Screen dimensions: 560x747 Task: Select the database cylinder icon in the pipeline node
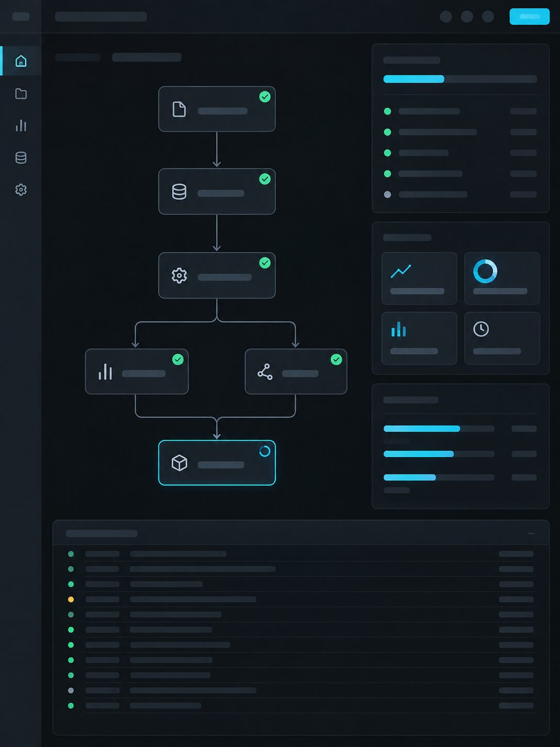(179, 192)
